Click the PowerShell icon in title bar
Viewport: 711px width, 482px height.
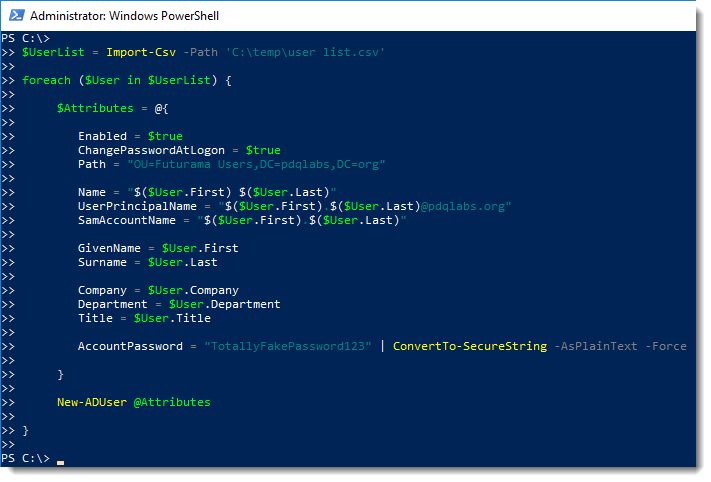pos(16,15)
